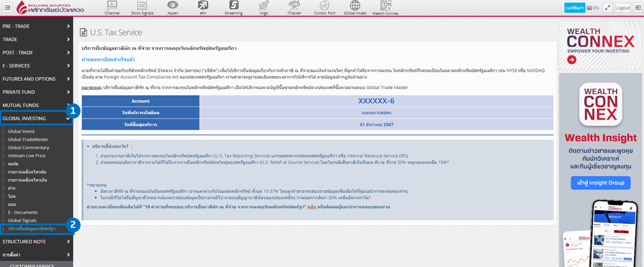This screenshot has height=267, width=644.
Task: Launch the Streaming app icon
Action: point(233,8)
